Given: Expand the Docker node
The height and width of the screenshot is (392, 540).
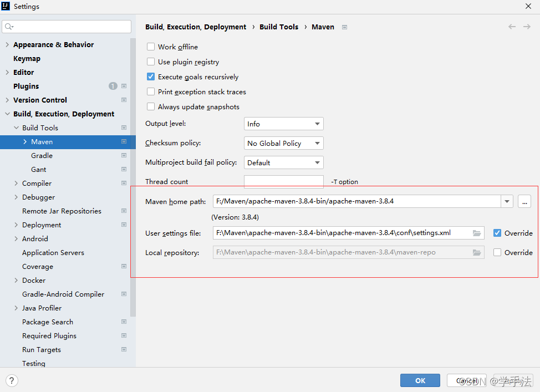Looking at the screenshot, I should [16, 280].
